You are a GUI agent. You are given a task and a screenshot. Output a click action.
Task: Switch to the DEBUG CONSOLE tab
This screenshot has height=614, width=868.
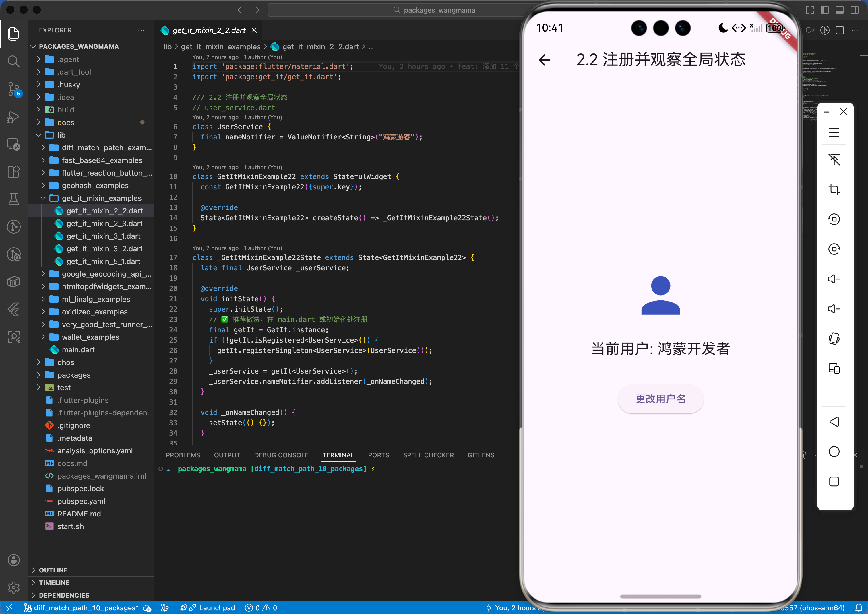tap(281, 455)
